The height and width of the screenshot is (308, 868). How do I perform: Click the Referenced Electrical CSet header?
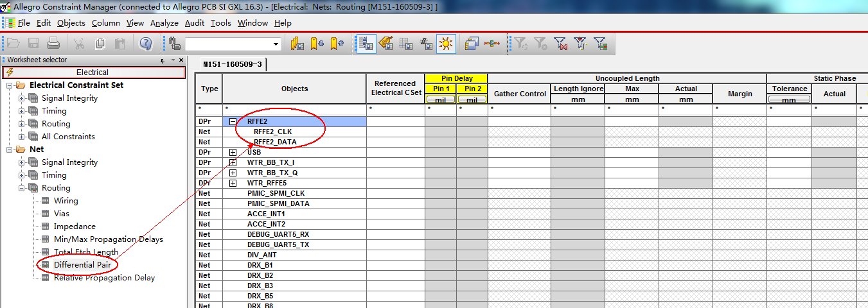[x=395, y=89]
